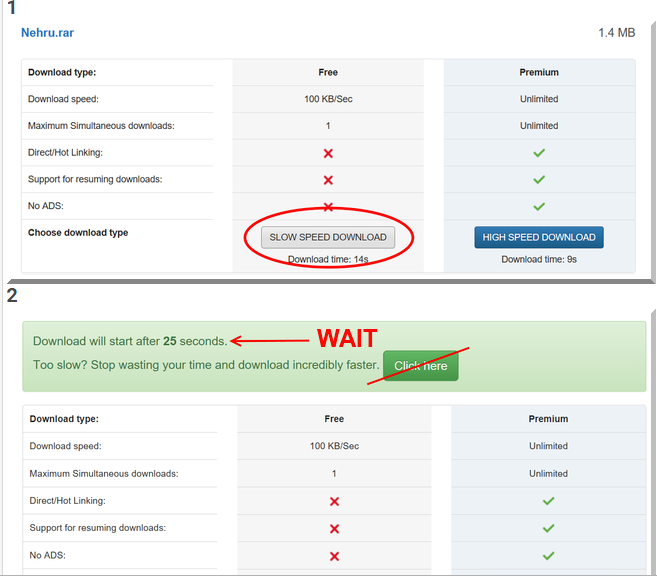Click '100 KB/Sec' free speed in section 1
This screenshot has height=577, width=657.
(x=328, y=99)
